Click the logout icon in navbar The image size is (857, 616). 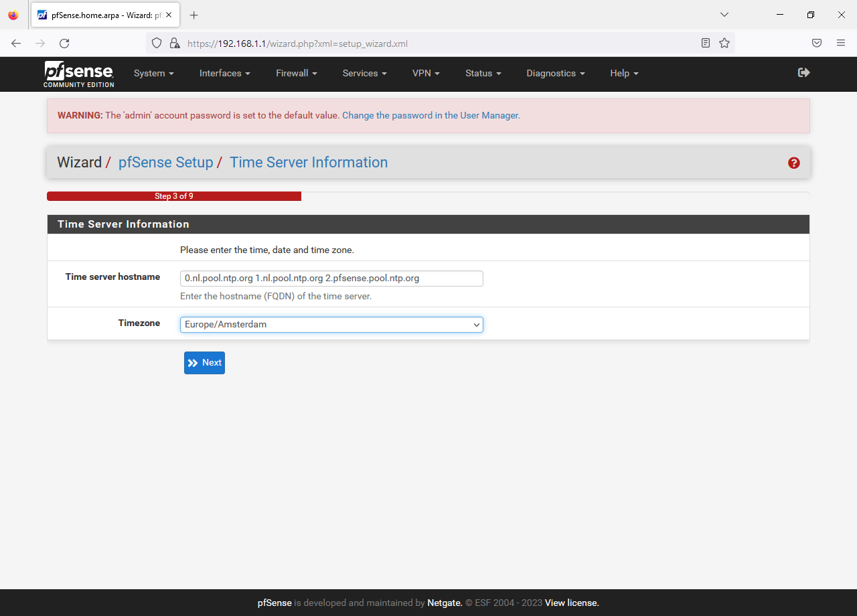(804, 72)
